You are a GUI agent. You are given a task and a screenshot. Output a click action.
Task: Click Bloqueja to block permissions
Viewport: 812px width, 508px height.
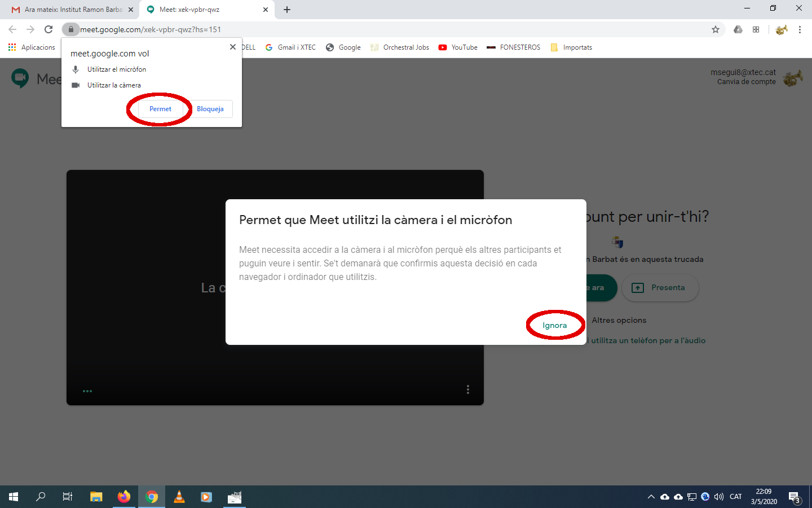210,109
